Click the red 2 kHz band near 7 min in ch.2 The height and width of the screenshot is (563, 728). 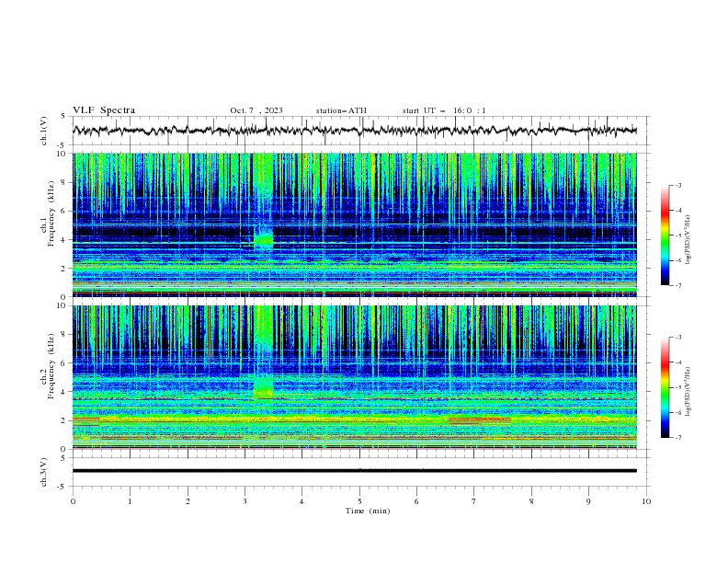480,420
